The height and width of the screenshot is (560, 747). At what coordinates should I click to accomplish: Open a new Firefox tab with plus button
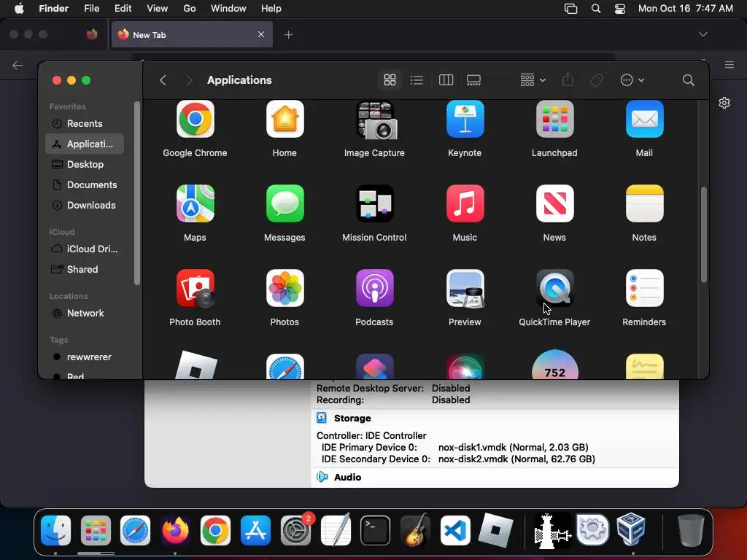tap(288, 35)
